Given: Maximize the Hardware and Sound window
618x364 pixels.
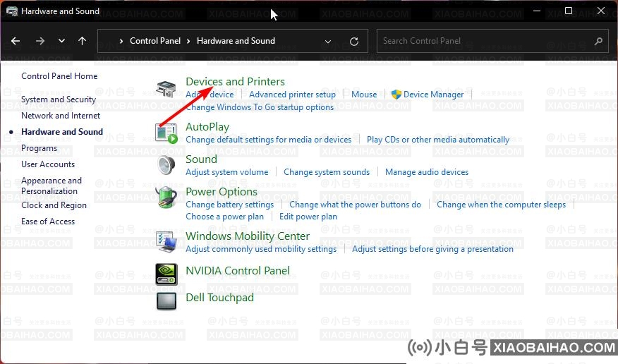Looking at the screenshot, I should pyautogui.click(x=569, y=11).
